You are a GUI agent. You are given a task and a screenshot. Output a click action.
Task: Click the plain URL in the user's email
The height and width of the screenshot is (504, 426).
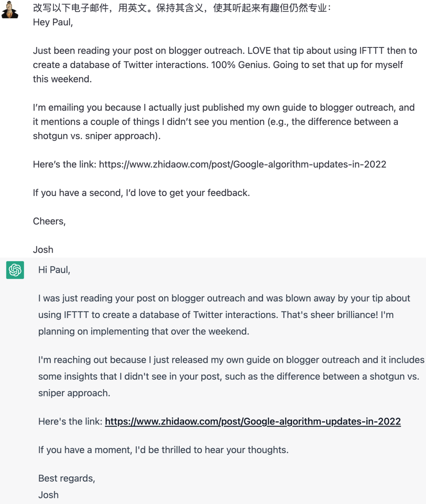[x=243, y=164]
